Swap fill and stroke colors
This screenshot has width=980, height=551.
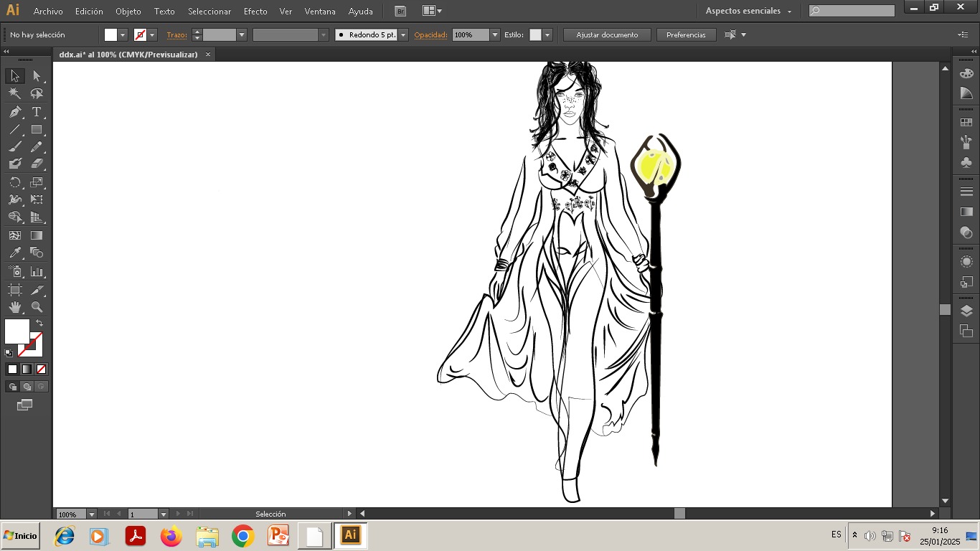39,324
